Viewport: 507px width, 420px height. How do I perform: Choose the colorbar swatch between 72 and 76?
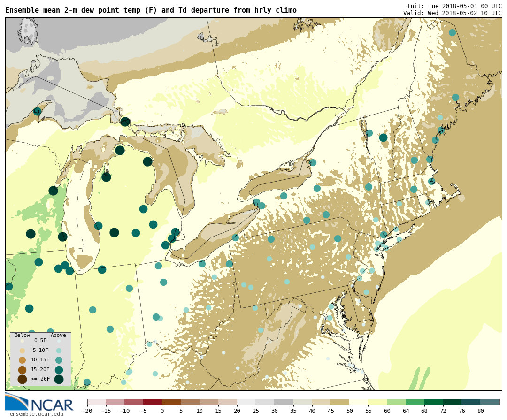[x=453, y=402]
